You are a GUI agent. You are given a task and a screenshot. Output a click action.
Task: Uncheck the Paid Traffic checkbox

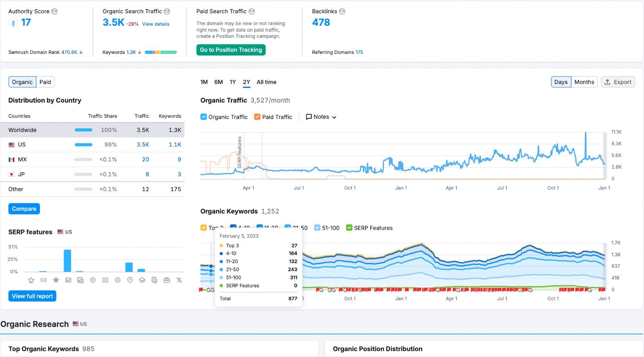tap(257, 117)
